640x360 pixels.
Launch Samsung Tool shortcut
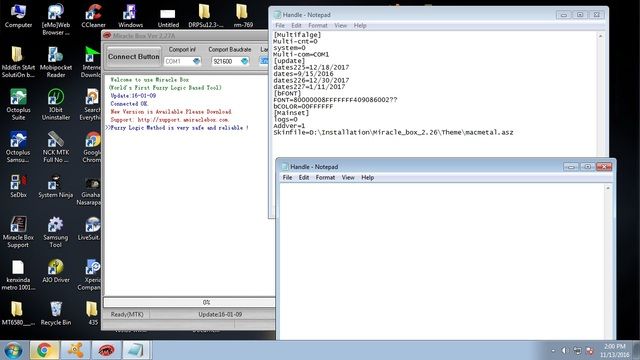coord(56,232)
